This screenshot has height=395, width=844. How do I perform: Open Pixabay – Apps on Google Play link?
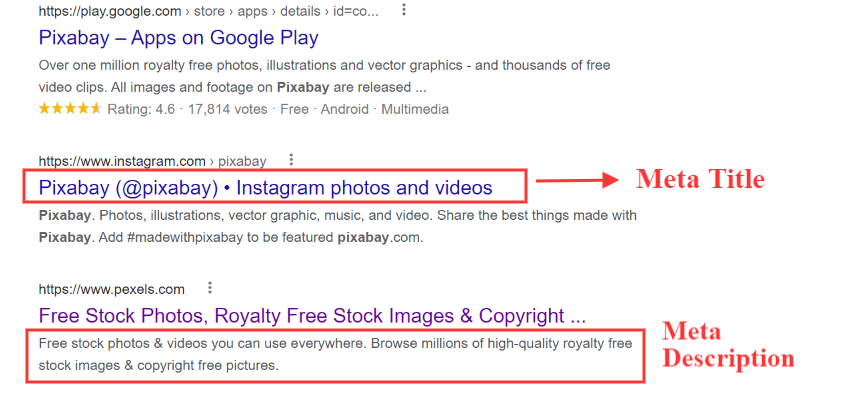(179, 38)
